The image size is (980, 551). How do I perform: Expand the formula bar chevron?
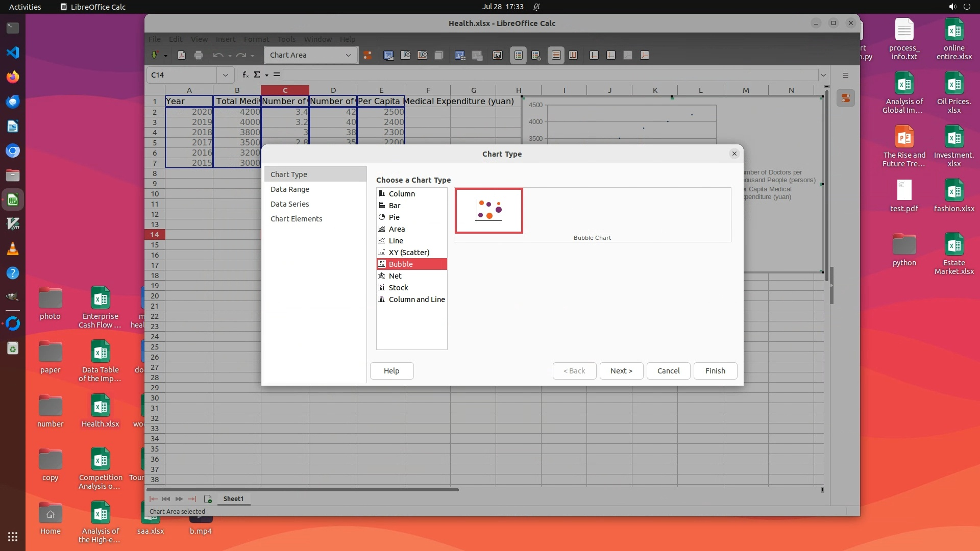click(x=823, y=75)
